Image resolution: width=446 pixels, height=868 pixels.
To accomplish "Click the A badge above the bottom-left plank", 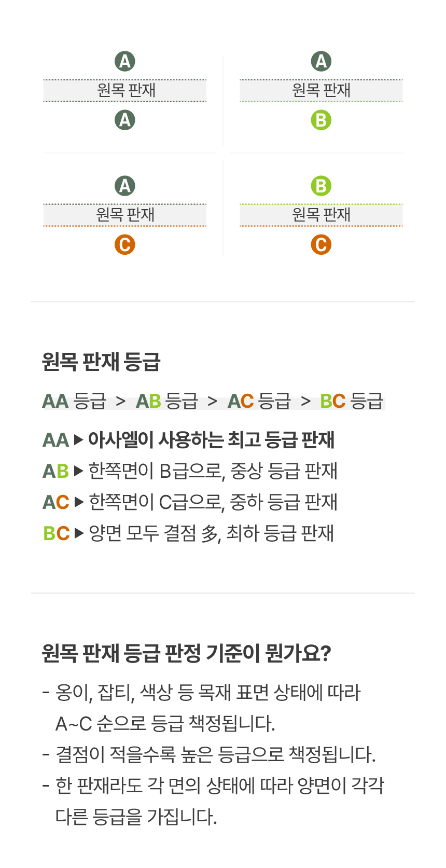I will click(x=125, y=186).
